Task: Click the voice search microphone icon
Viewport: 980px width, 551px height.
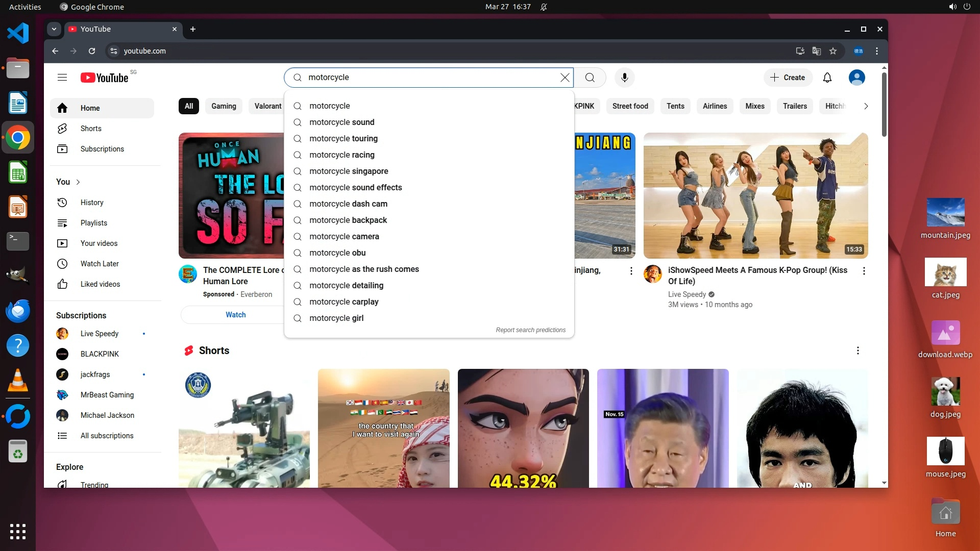Action: click(624, 78)
